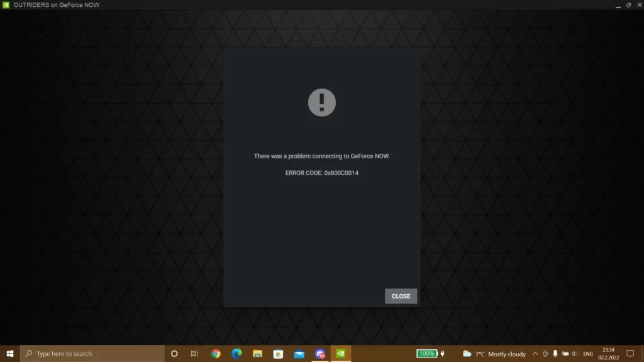Screen dimensions: 644x362
Task: Close the GeForce NOW window
Action: [640, 5]
